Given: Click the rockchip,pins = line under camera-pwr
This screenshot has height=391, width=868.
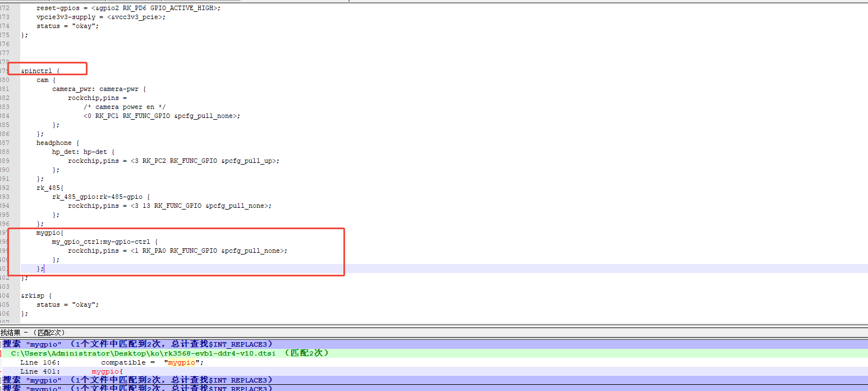Looking at the screenshot, I should [x=98, y=98].
